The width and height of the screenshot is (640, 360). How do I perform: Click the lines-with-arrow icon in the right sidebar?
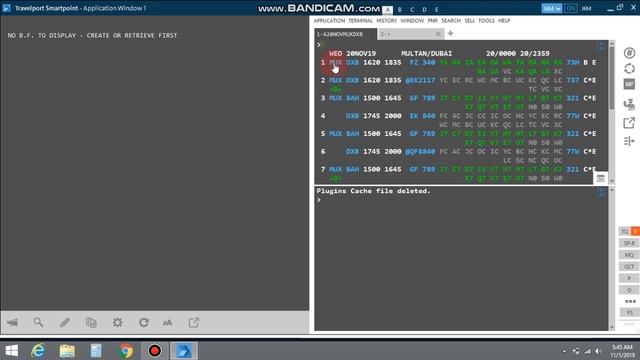point(629,141)
